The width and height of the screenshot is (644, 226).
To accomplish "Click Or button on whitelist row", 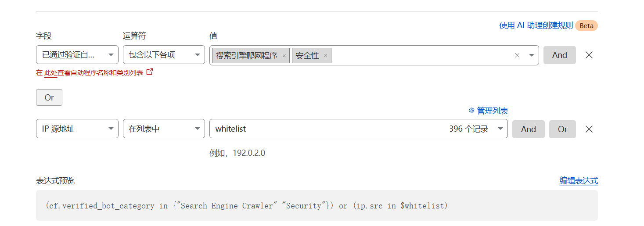I will (x=562, y=129).
